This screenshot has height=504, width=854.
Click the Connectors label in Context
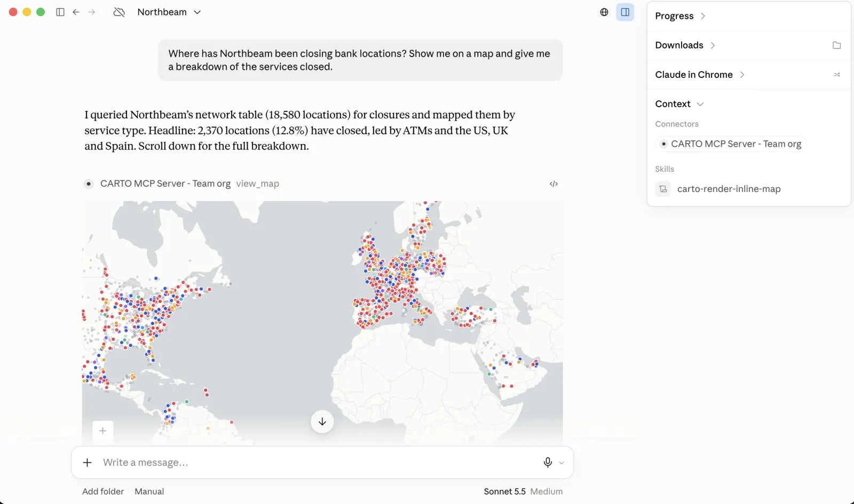[677, 124]
